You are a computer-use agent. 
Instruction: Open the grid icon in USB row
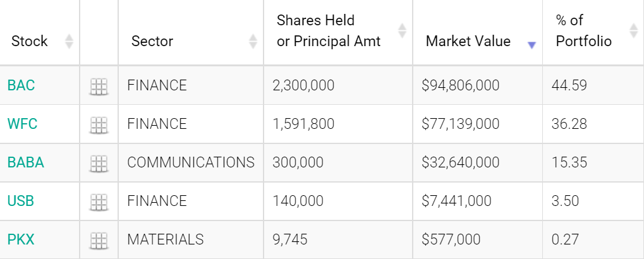99,202
